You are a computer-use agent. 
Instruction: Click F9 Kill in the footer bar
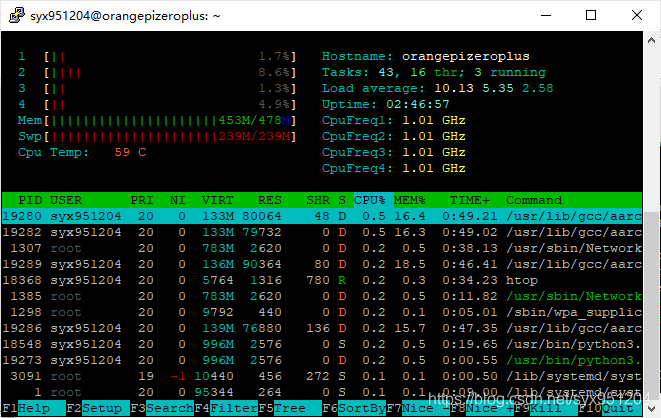click(x=545, y=408)
